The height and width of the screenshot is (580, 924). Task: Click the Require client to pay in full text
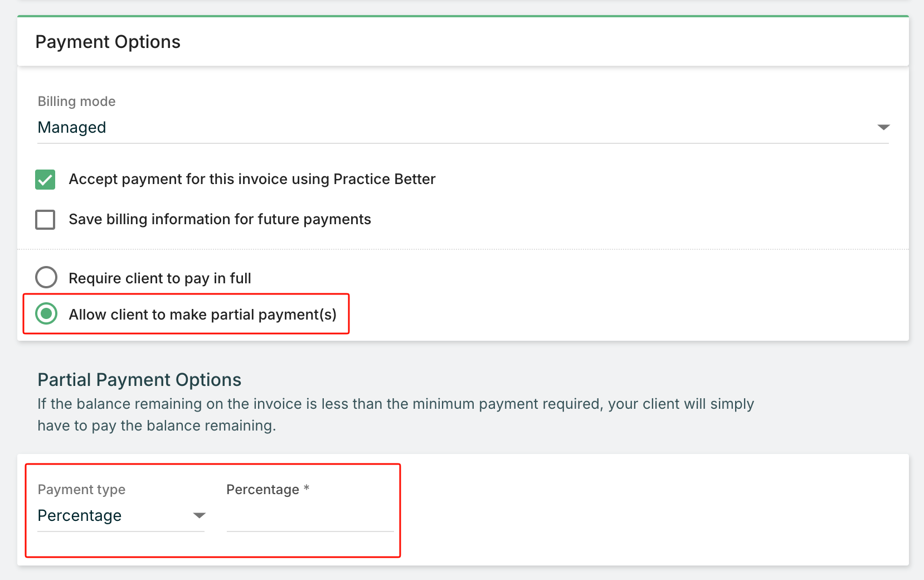click(160, 278)
